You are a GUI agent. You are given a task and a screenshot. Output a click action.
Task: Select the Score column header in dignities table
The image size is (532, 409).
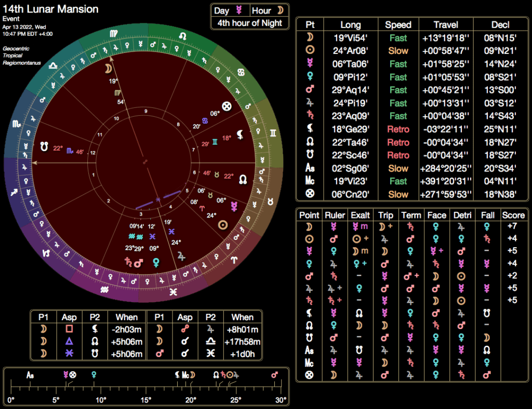tap(514, 215)
